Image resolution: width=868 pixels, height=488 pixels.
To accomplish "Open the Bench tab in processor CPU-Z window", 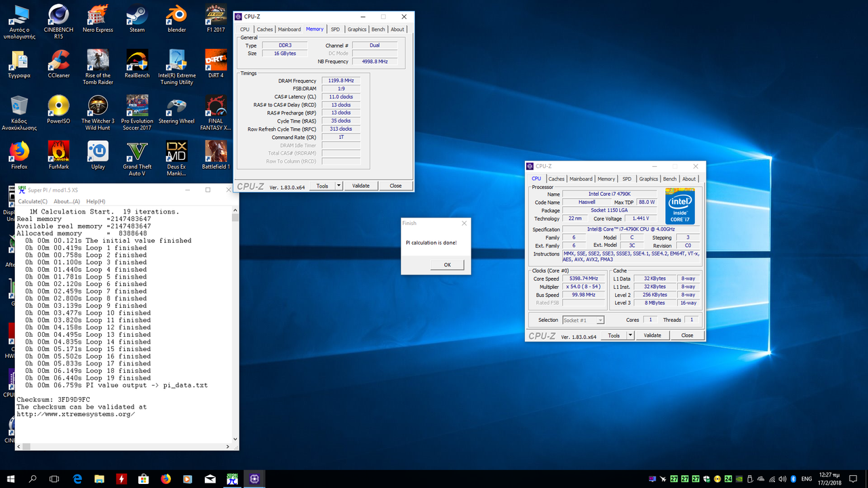I will 669,179.
